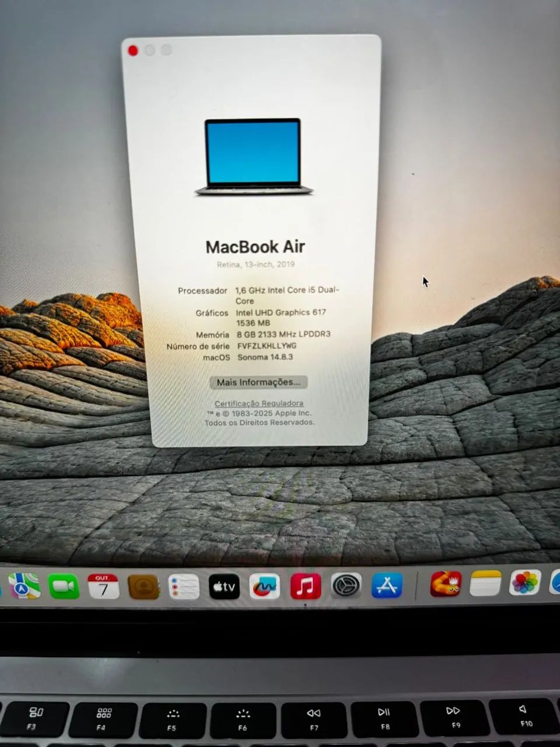Image resolution: width=560 pixels, height=747 pixels.
Task: Click the Gráficos label
Action: (x=212, y=313)
